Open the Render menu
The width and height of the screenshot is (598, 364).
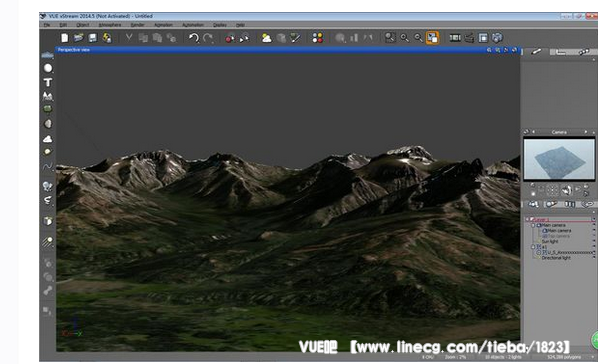(137, 25)
